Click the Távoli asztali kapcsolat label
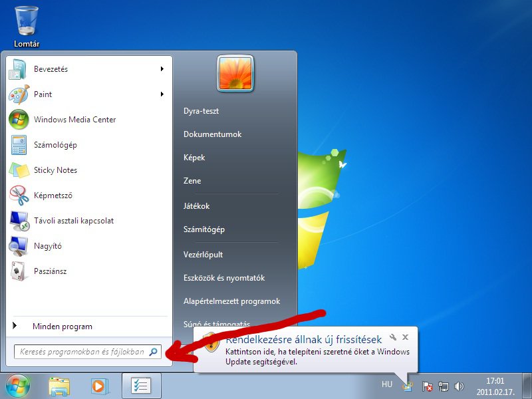The height and width of the screenshot is (399, 532). coord(74,221)
